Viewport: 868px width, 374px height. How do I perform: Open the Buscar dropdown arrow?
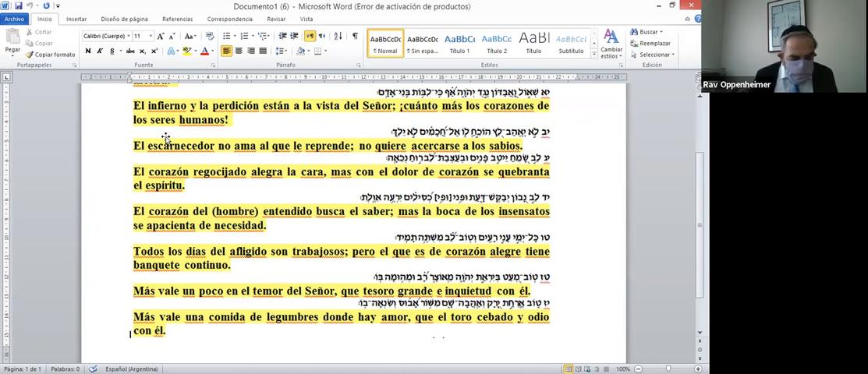point(661,32)
